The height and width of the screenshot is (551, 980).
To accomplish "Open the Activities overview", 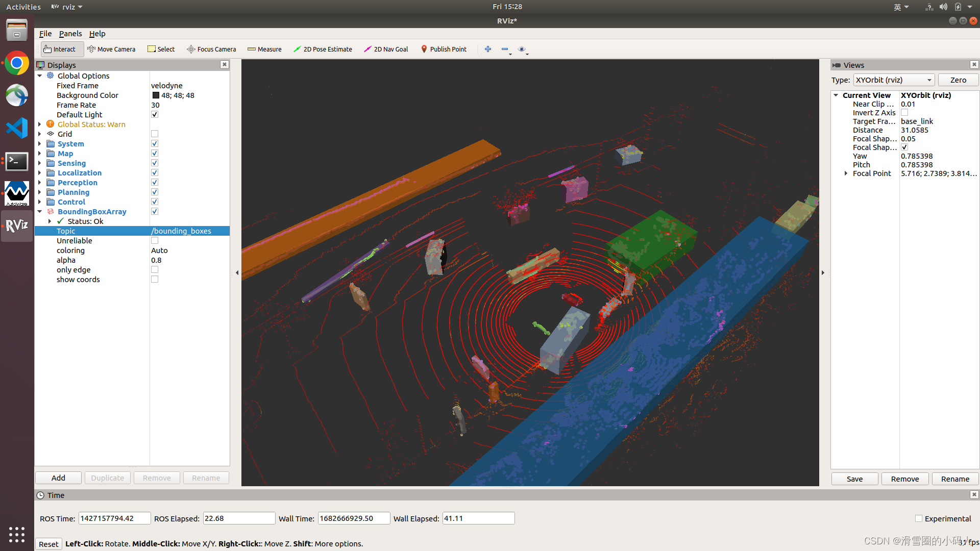I will pyautogui.click(x=23, y=7).
